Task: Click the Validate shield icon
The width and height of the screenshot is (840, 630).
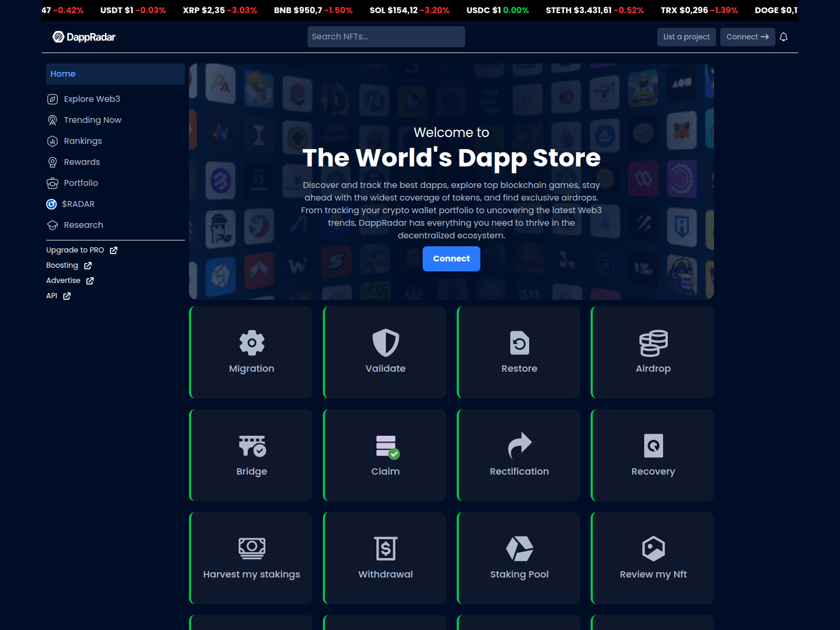Action: (386, 343)
